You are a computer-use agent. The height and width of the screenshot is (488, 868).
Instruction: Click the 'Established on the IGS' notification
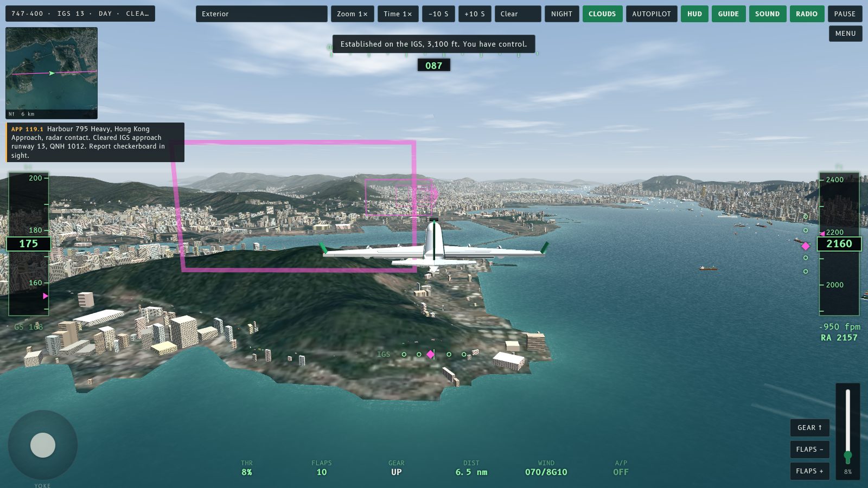click(433, 44)
